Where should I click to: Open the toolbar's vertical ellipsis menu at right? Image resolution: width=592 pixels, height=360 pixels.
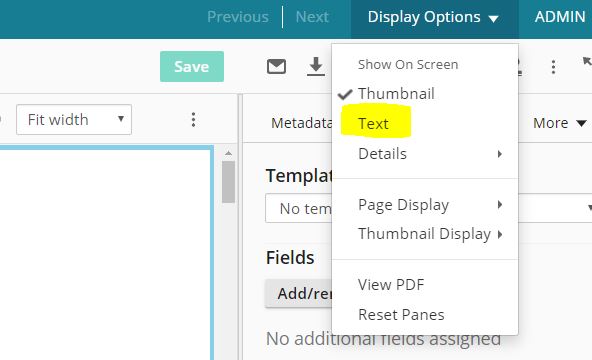[x=553, y=67]
